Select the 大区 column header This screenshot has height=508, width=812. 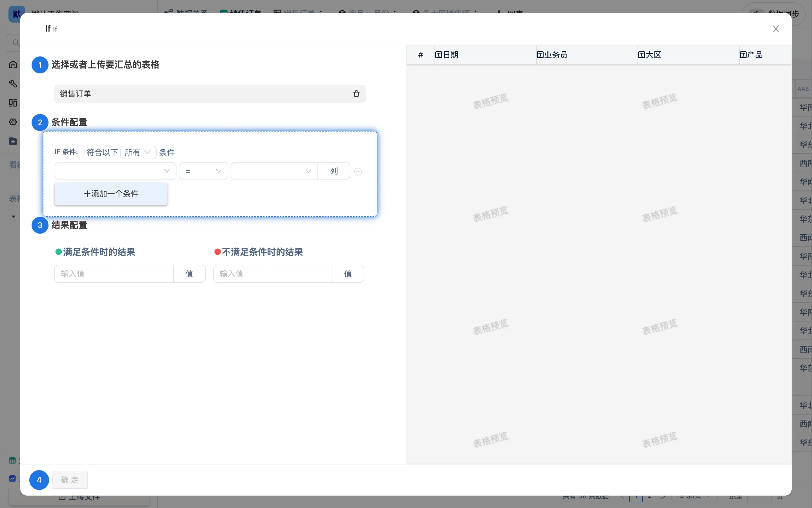(688, 55)
